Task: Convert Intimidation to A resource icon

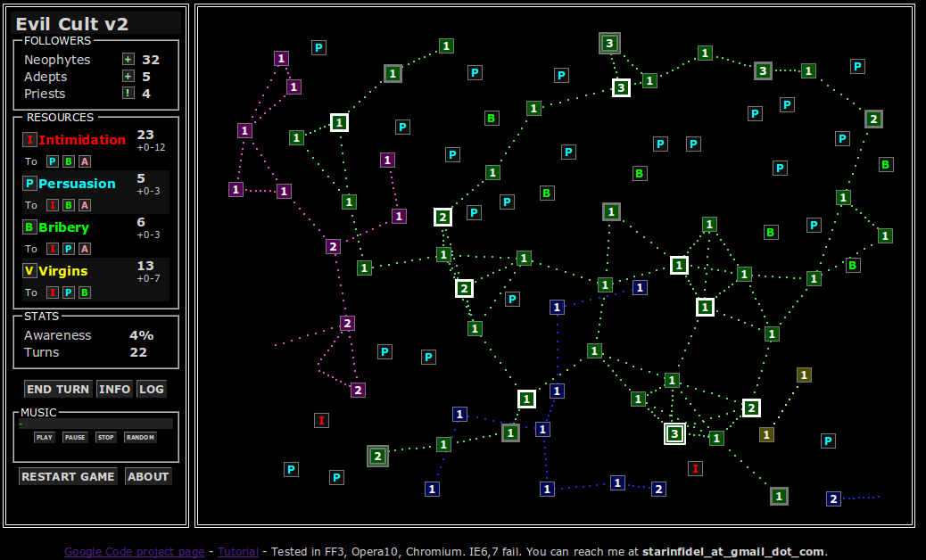Action: [x=85, y=161]
